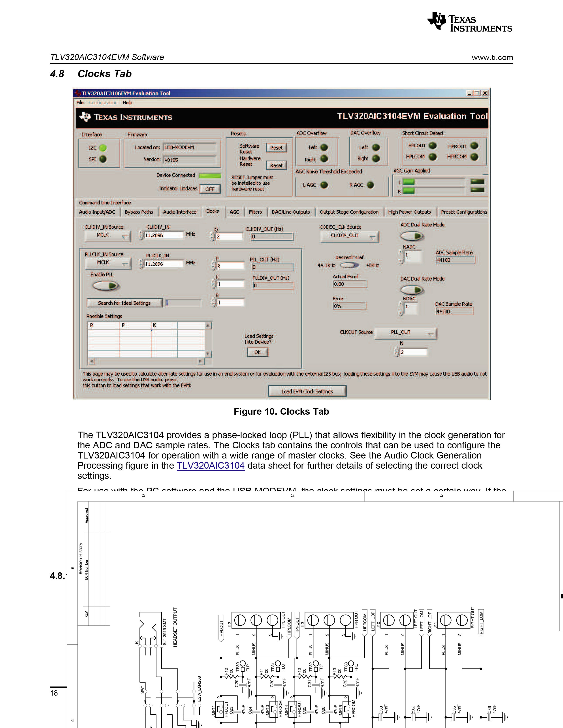Click the Possible Settings horizontal scrollbar
The width and height of the screenshot is (563, 728).
(147, 361)
